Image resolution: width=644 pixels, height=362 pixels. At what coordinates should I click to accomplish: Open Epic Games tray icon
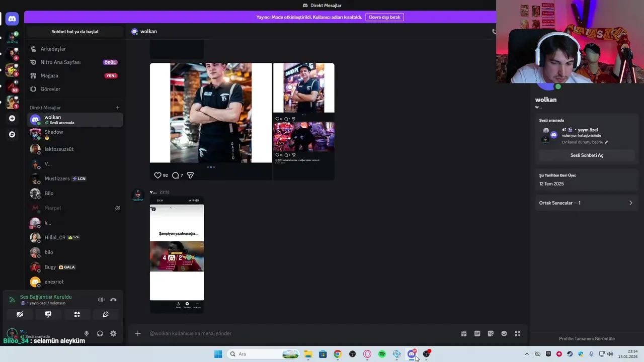point(548,354)
